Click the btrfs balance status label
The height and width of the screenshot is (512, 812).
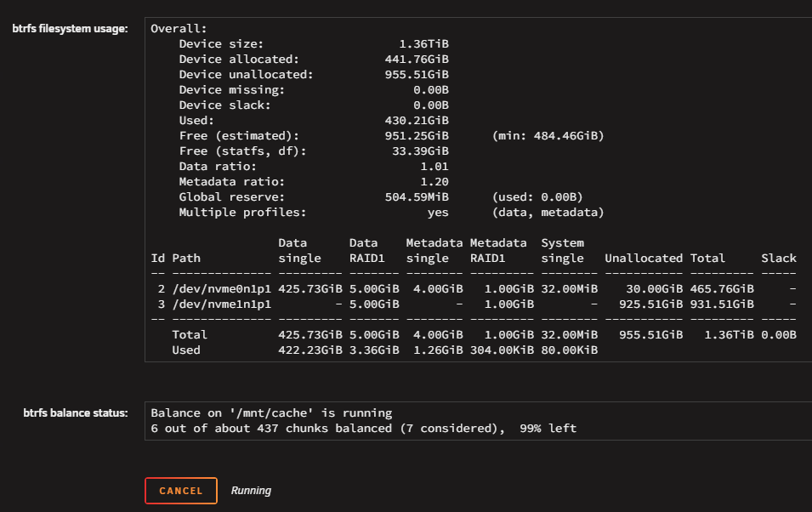[76, 413]
